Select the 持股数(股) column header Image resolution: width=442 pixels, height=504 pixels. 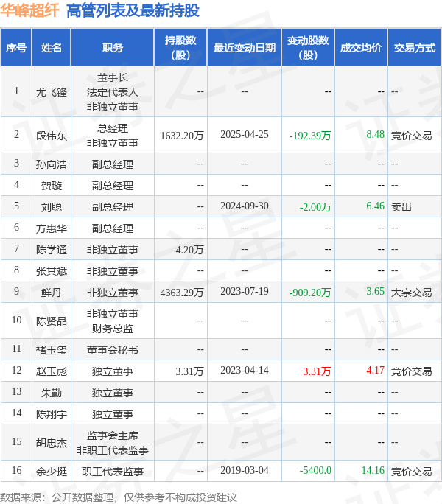180,48
